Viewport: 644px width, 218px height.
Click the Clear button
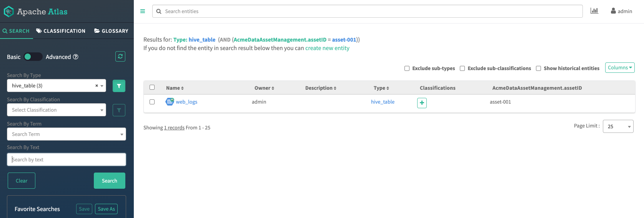click(22, 181)
